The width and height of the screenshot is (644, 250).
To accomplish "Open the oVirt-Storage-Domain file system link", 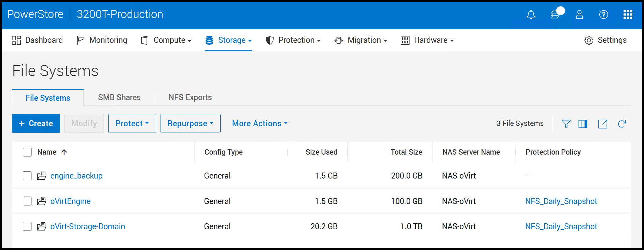I will (x=88, y=226).
